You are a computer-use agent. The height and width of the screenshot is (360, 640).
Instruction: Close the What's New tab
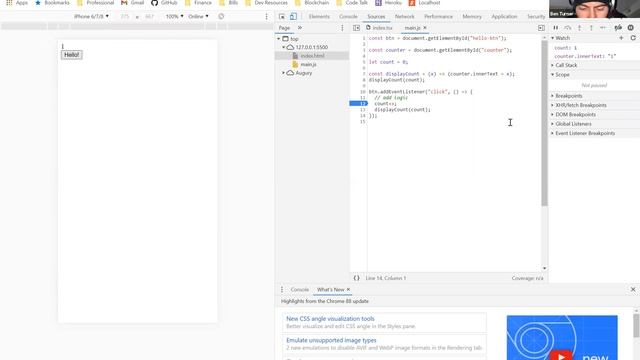click(348, 289)
